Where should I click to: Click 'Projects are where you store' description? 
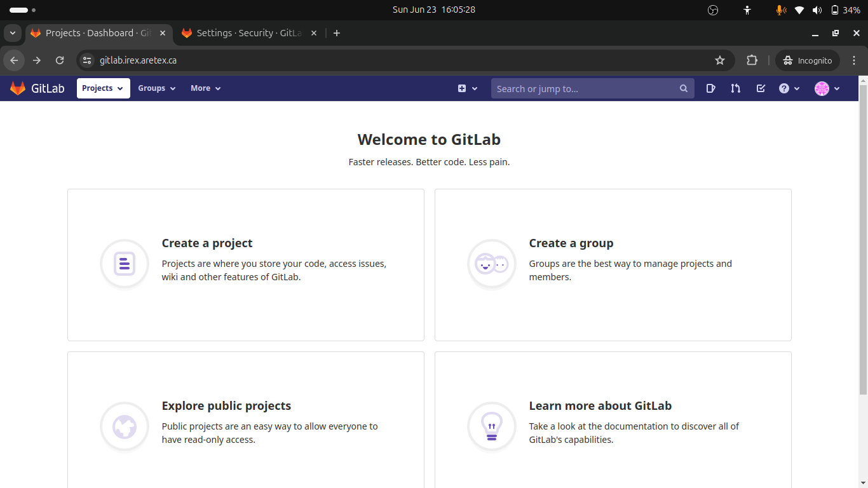(274, 270)
